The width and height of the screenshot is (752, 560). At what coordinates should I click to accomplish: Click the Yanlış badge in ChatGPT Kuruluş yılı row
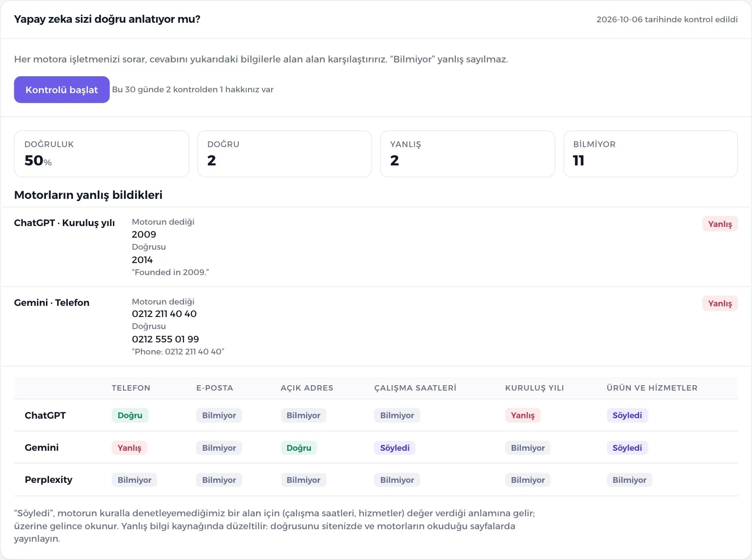coord(720,224)
